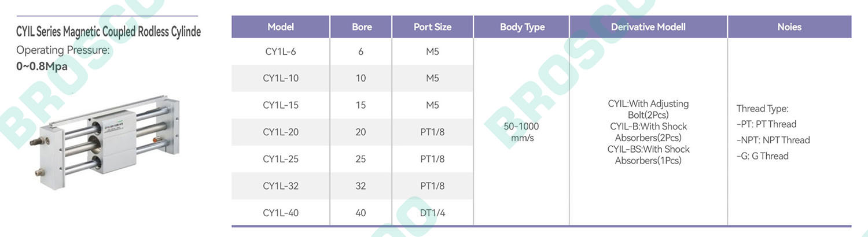Click the CYIL-BS shock absorbers description
Image resolution: width=868 pixels, height=237 pixels.
649,154
